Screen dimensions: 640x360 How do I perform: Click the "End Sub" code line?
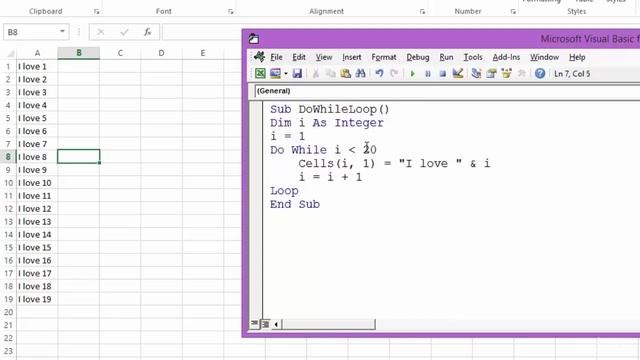click(x=295, y=204)
